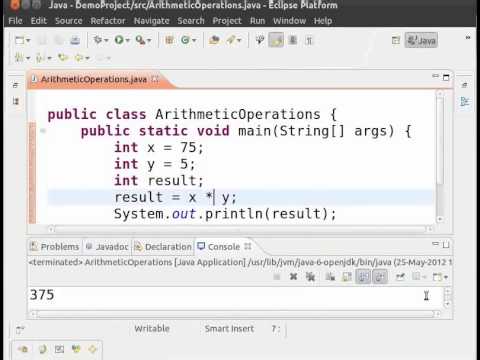Screen dimensions: 480x360
Task: Open the Back navigation history dropdown
Action: 88,58
